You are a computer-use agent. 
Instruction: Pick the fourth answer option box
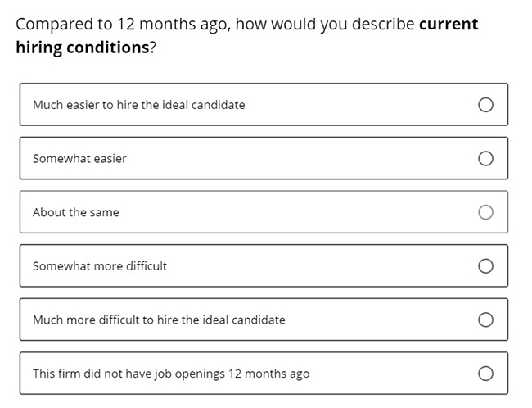[x=264, y=266]
